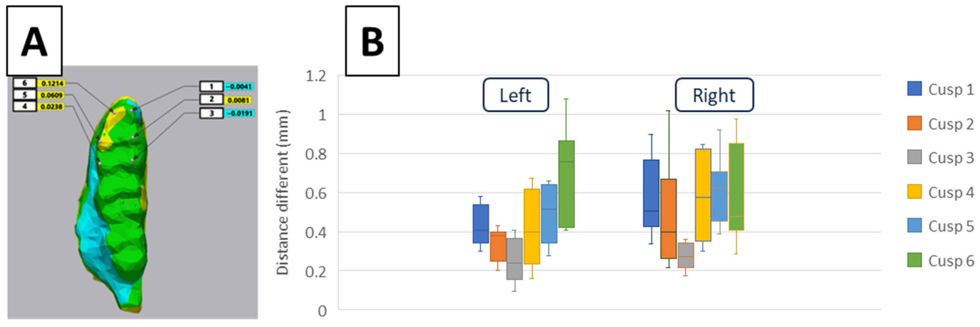
Task: Click the panel B label box
Action: (372, 41)
